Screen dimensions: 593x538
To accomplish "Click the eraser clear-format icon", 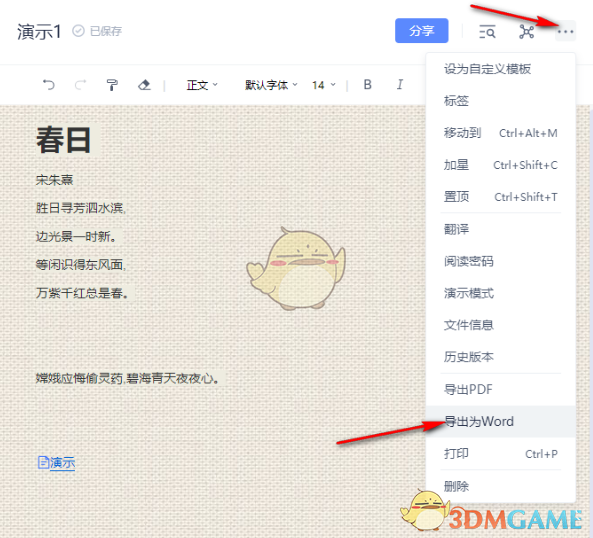I will tap(144, 85).
